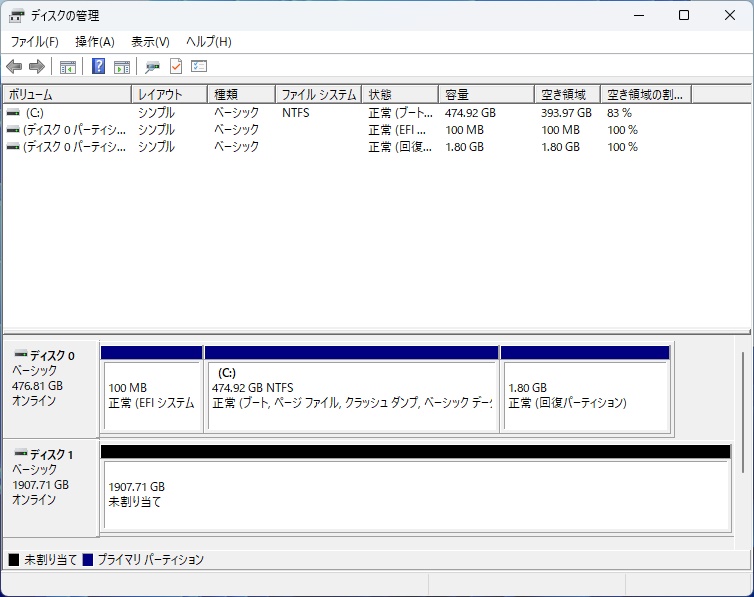Open the ファイル(F) menu
This screenshot has width=754, height=597.
point(34,42)
